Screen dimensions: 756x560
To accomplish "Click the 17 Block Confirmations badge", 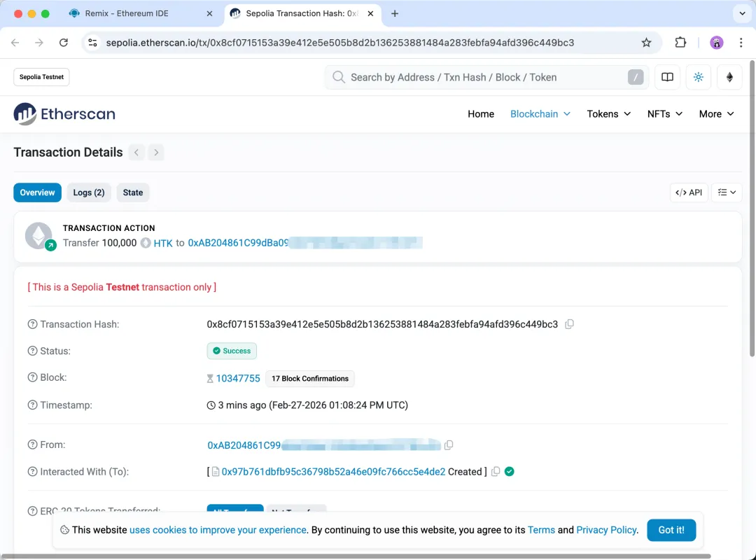I will pos(310,379).
